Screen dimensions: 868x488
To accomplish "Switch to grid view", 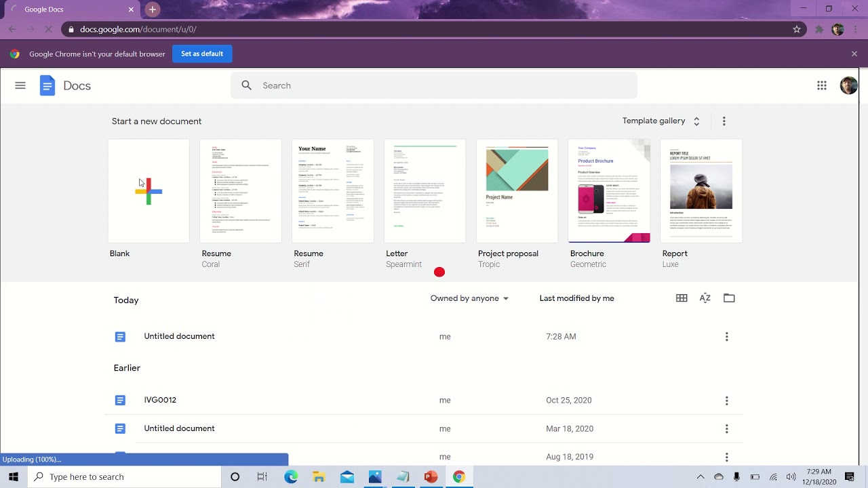I will click(682, 298).
